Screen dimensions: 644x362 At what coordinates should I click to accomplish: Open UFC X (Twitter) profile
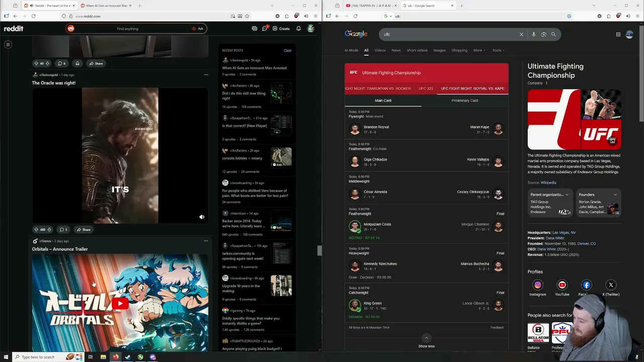tap(611, 285)
